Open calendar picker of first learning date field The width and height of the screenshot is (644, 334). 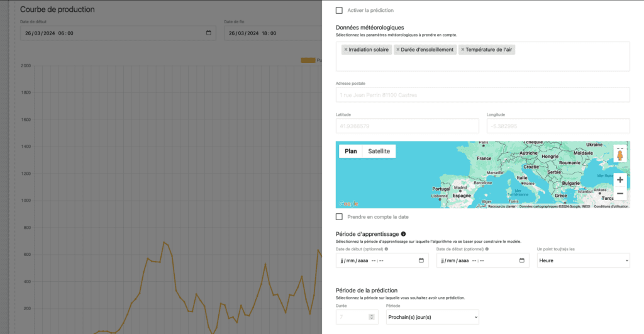coord(421,260)
